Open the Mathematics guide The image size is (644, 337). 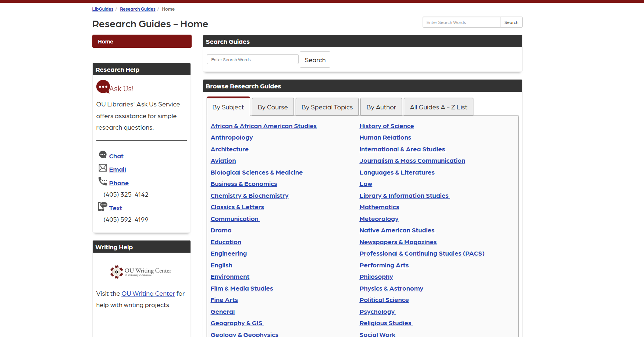tap(379, 207)
